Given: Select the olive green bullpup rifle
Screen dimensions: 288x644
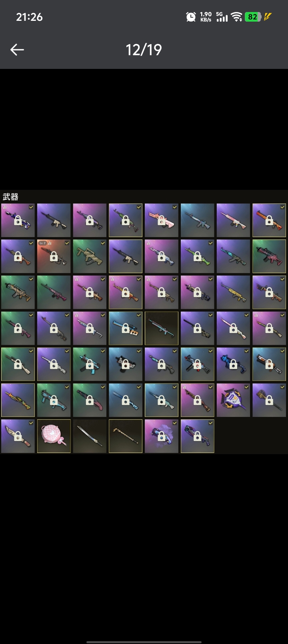Looking at the screenshot, I should 90,256.
